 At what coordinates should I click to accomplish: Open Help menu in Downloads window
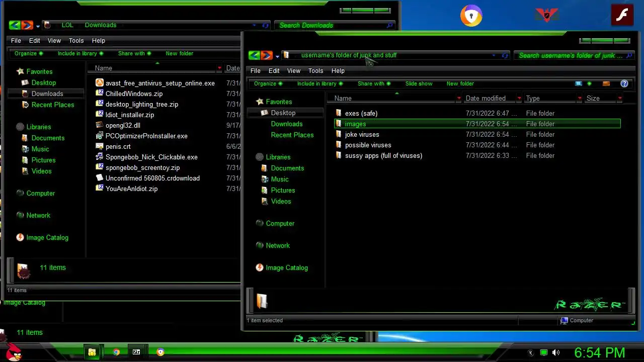99,41
